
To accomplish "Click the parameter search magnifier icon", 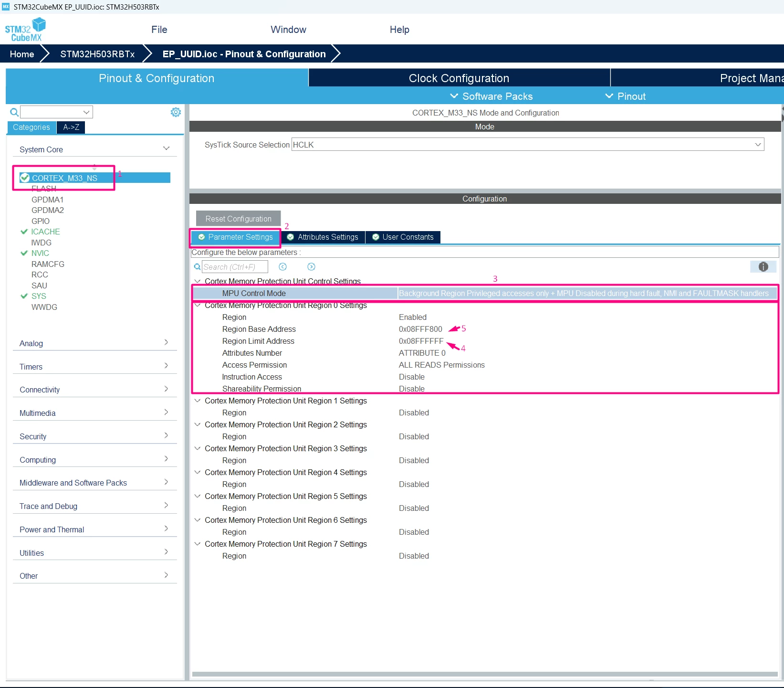I will coord(197,267).
